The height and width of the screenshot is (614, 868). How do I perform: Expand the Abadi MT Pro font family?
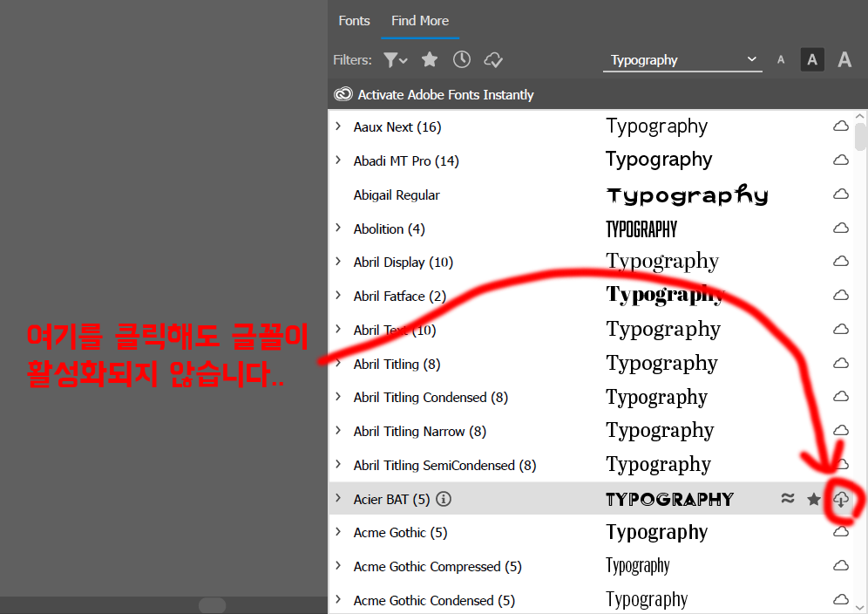click(338, 160)
